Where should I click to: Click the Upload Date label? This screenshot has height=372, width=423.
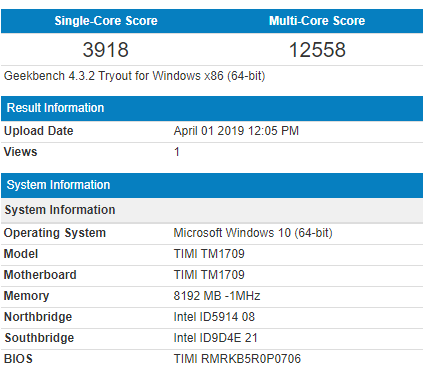tap(38, 131)
